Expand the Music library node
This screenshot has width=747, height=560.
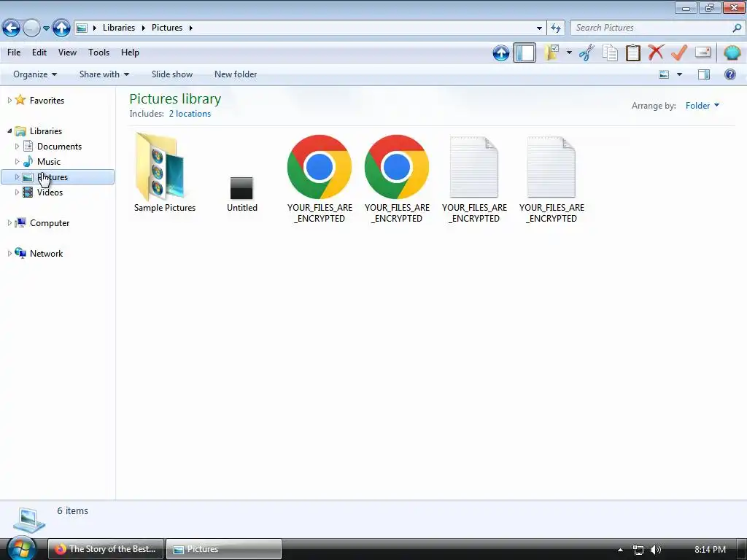[x=18, y=161]
